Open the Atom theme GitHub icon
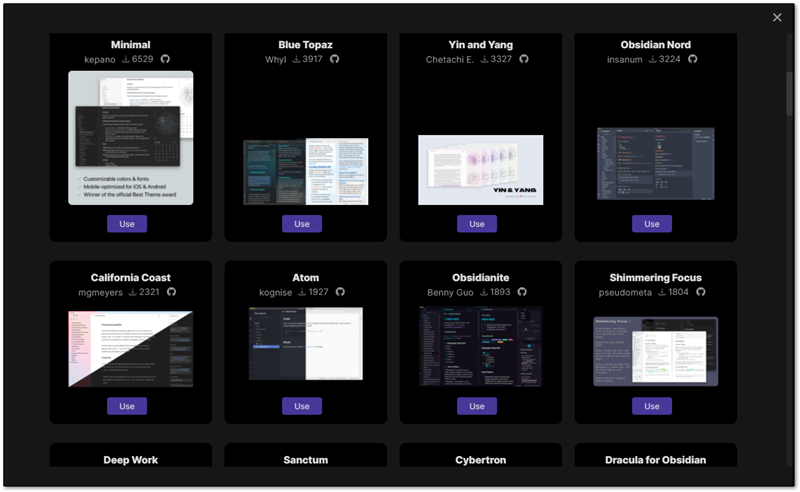The height and width of the screenshot is (492, 800). (340, 292)
